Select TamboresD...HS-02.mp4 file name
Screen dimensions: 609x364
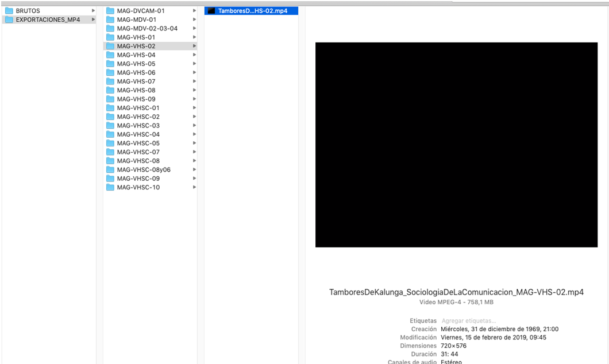click(x=253, y=11)
